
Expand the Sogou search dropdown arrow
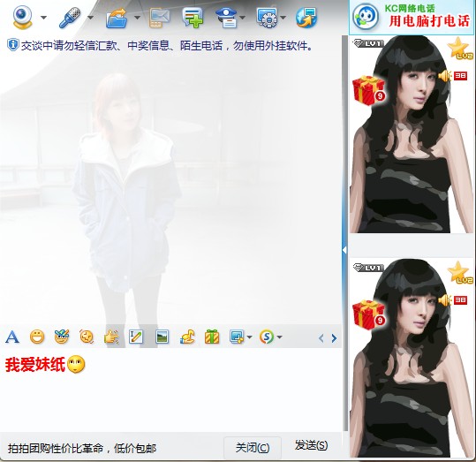(280, 337)
